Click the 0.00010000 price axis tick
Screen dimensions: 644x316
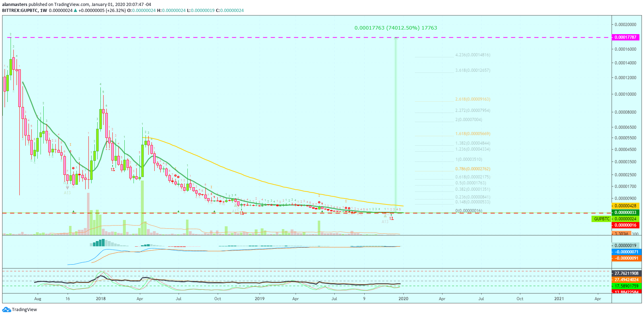click(625, 94)
